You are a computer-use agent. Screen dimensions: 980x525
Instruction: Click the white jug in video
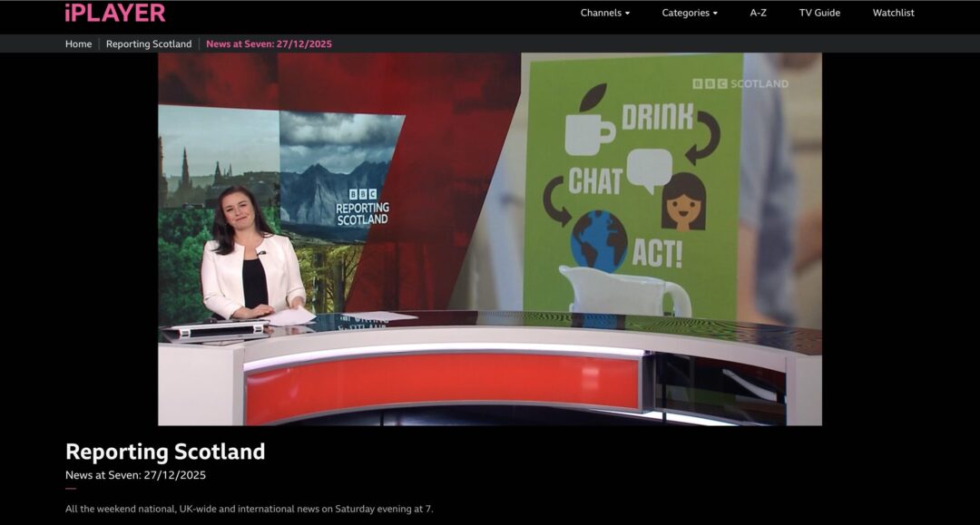625,292
